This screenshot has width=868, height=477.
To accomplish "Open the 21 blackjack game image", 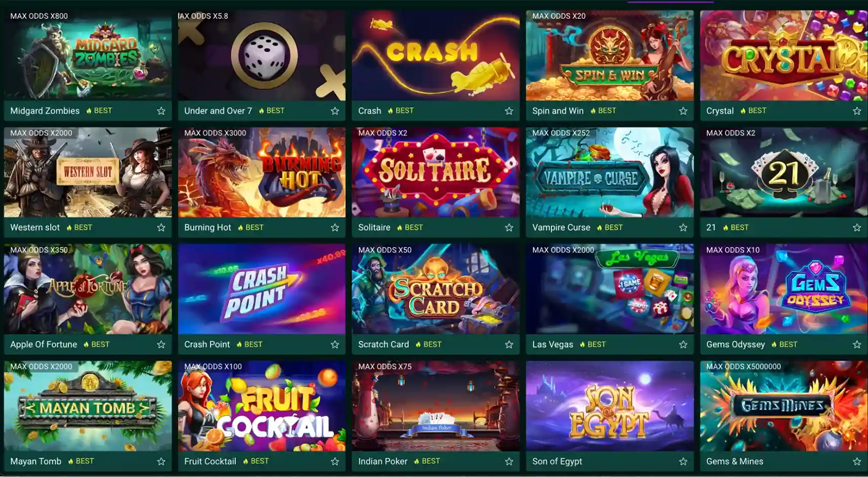I will click(784, 173).
